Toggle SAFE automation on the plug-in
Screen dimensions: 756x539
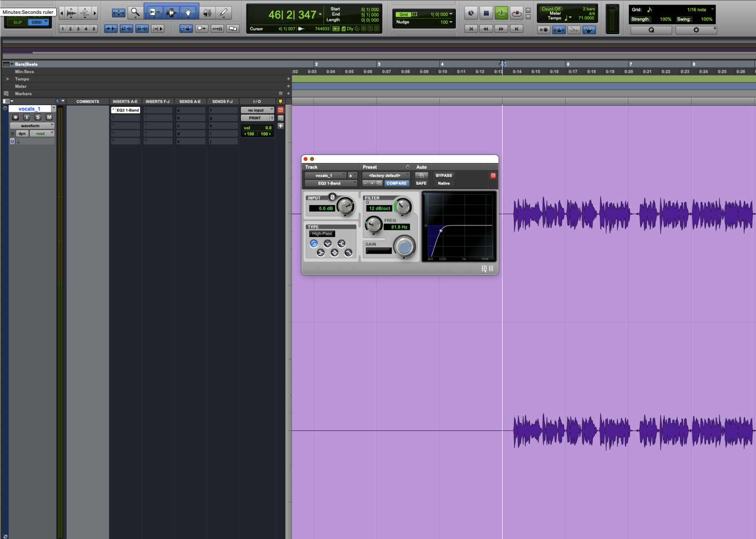tap(421, 183)
